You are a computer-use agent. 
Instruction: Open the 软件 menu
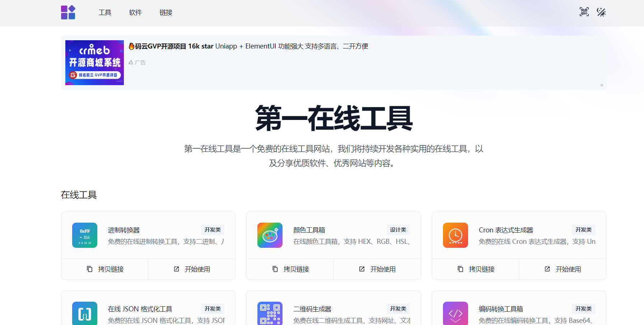point(135,13)
